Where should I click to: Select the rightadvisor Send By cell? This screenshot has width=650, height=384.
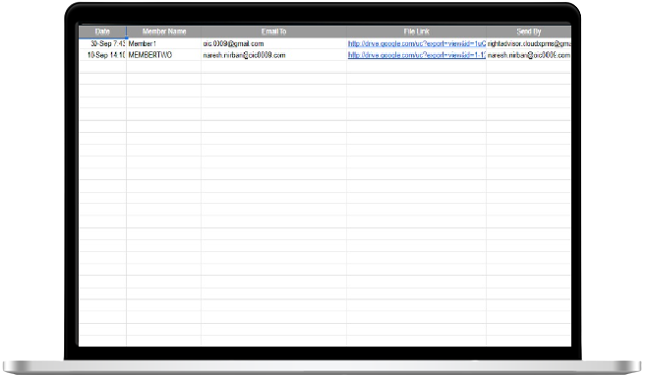click(529, 44)
